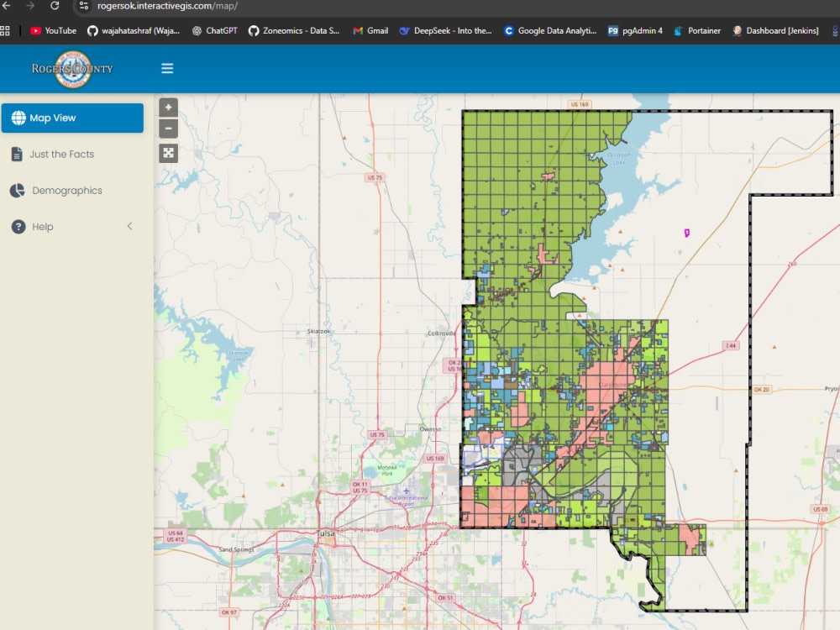The image size is (840, 630).
Task: Open the DeepSeek bookmark
Action: (445, 30)
